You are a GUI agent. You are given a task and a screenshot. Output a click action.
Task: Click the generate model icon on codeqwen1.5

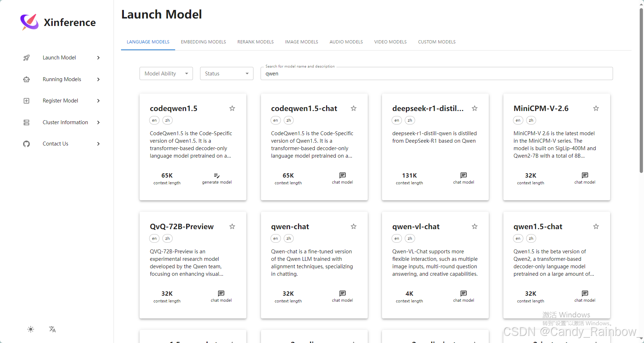coord(217,175)
